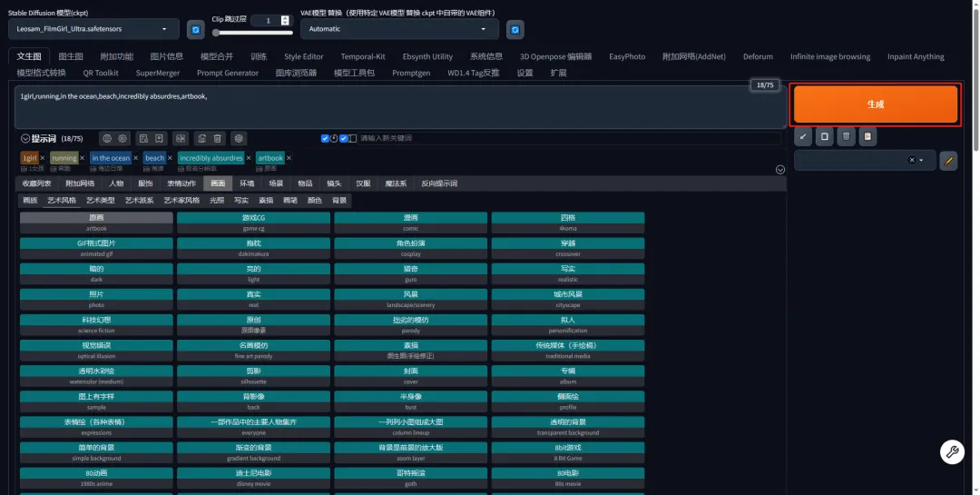
Task: Click the 'in the ocean' tag chip
Action: pos(111,158)
